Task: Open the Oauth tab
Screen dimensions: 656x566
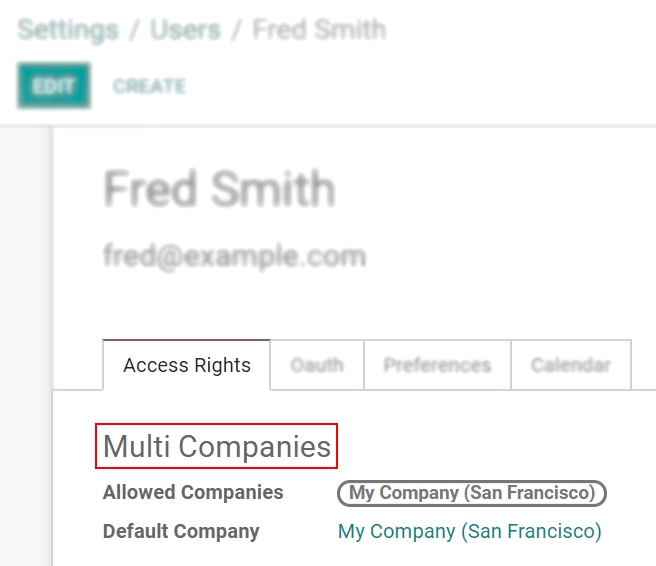Action: [x=317, y=365]
